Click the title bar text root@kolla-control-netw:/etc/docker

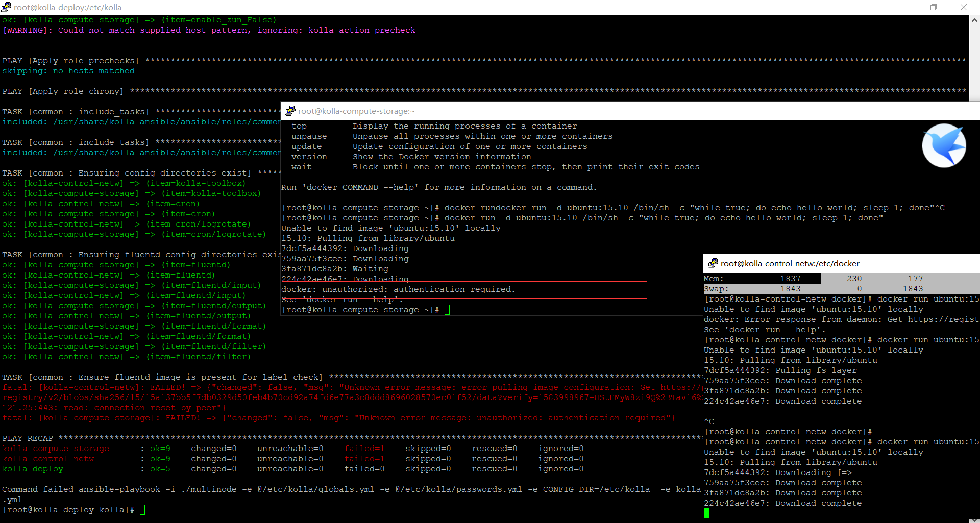pos(790,263)
